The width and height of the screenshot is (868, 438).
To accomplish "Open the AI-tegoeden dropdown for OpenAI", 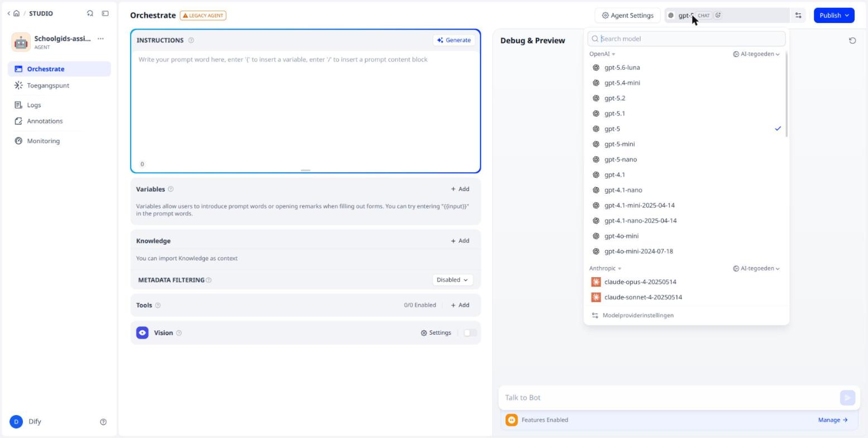I will [x=756, y=54].
